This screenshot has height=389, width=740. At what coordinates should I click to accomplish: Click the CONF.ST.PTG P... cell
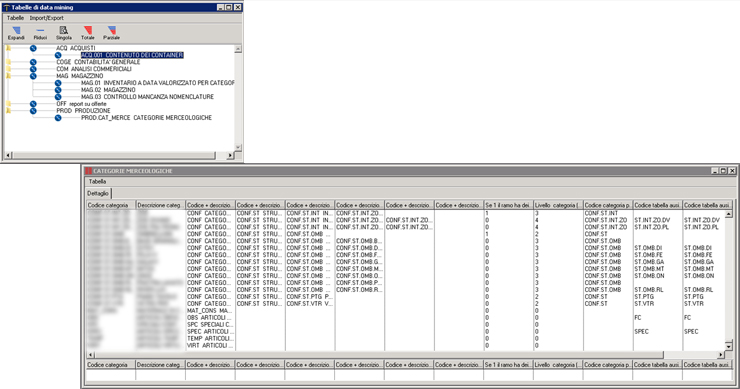click(x=309, y=297)
